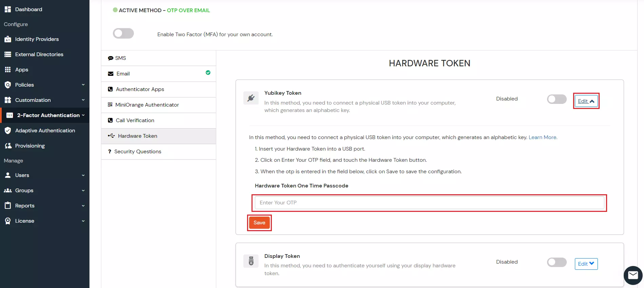Select the SMS method tab
The image size is (644, 288).
coord(159,58)
